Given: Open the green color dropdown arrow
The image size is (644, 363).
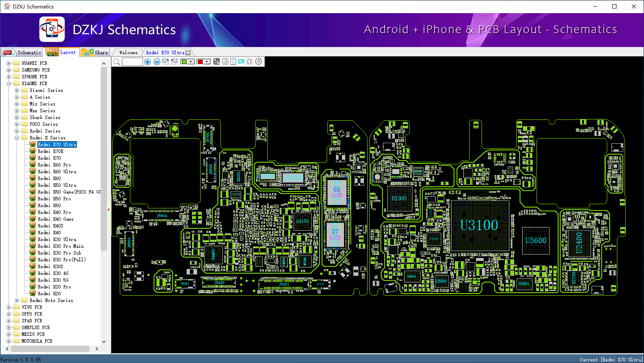Looking at the screenshot, I should click(191, 62).
